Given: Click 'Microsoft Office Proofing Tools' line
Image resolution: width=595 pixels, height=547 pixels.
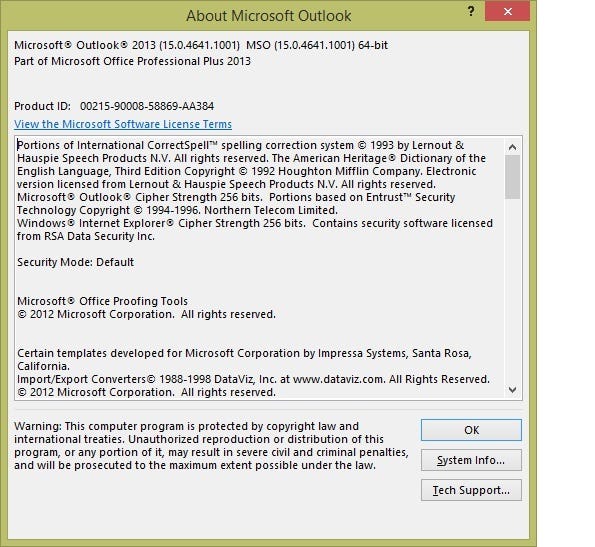Looking at the screenshot, I should pos(102,301).
